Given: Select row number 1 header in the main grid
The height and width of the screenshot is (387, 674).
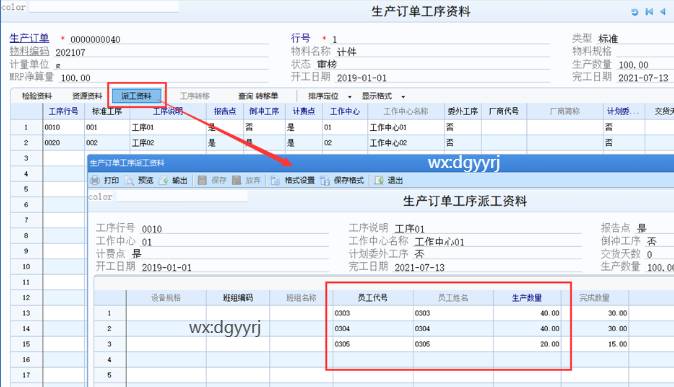Looking at the screenshot, I should pos(26,127).
